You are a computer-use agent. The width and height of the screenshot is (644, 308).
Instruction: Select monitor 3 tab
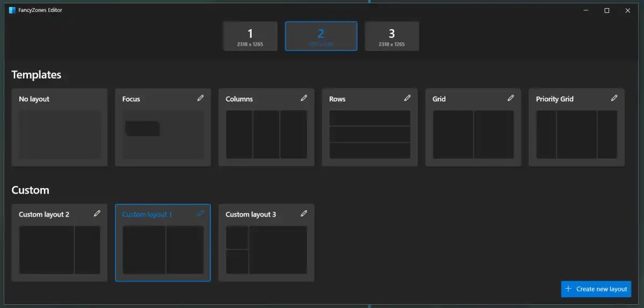pos(392,37)
